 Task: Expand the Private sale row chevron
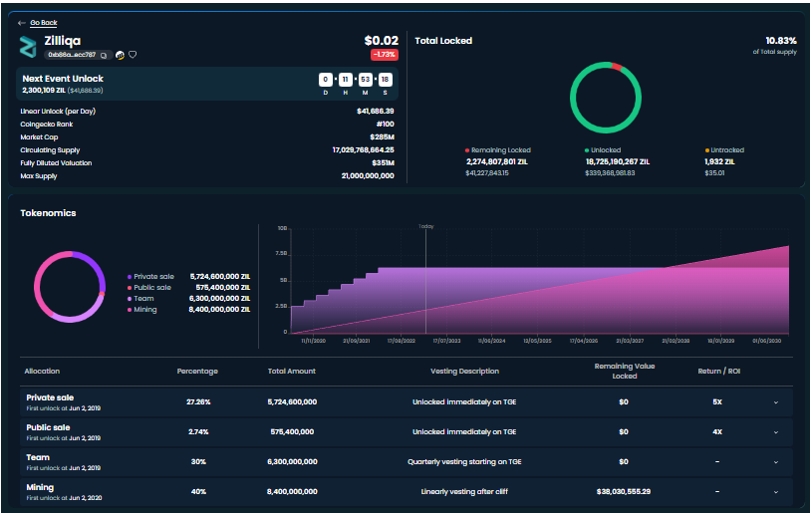coord(776,402)
